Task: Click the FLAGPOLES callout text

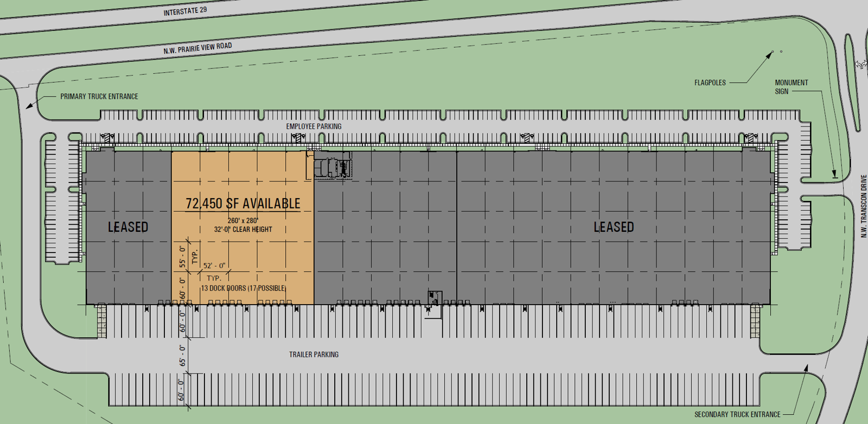Action: (x=710, y=83)
